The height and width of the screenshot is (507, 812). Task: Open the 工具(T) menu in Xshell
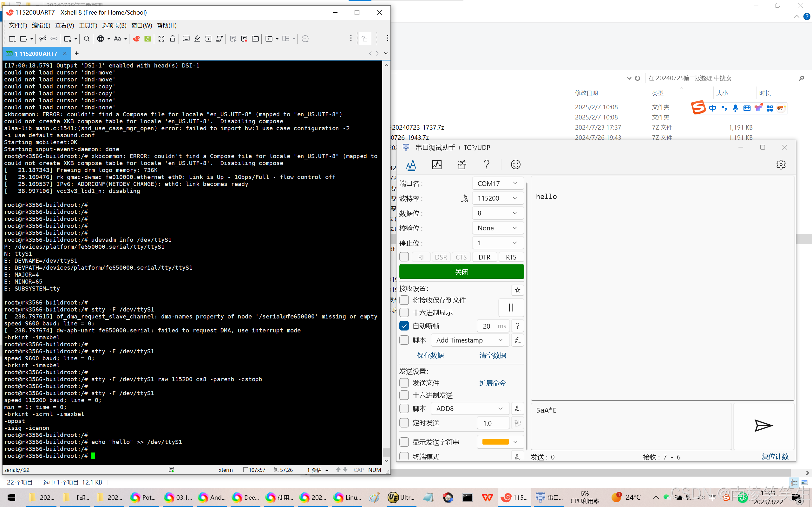tap(88, 25)
